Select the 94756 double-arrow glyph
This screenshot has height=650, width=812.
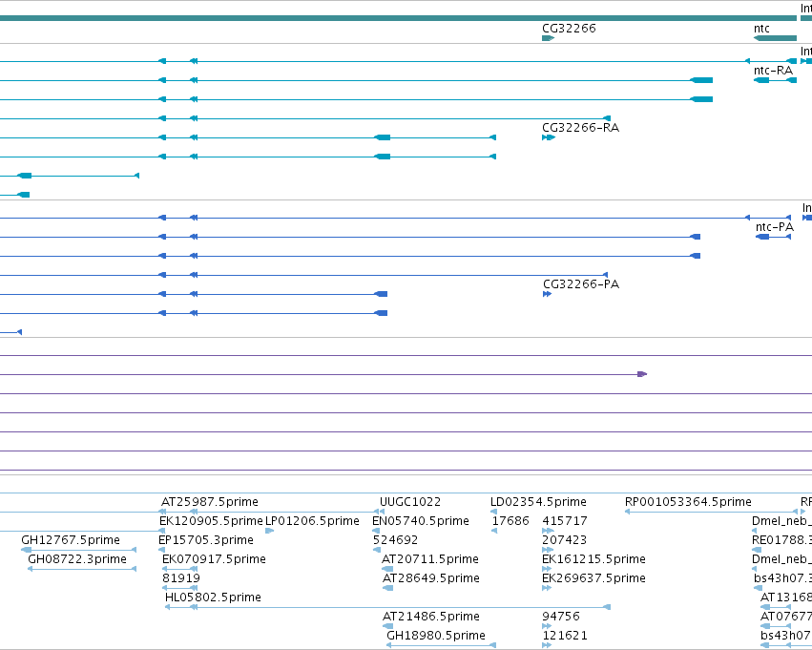(x=547, y=626)
